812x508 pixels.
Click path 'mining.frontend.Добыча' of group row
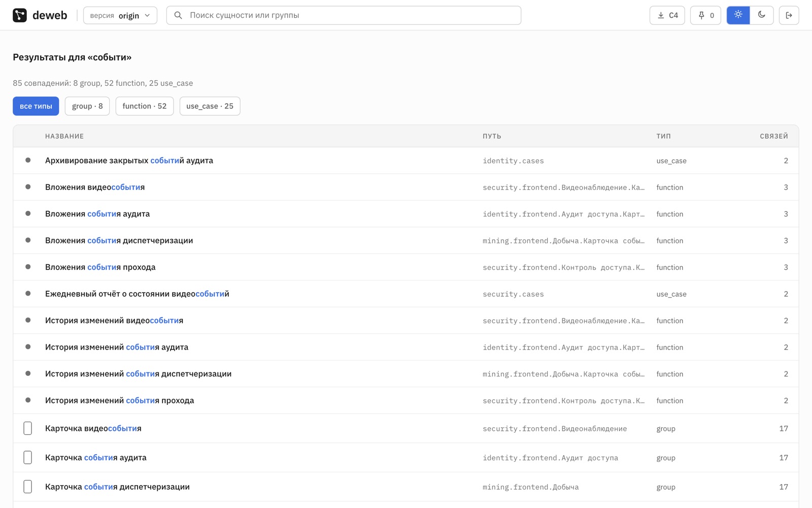[530, 487]
